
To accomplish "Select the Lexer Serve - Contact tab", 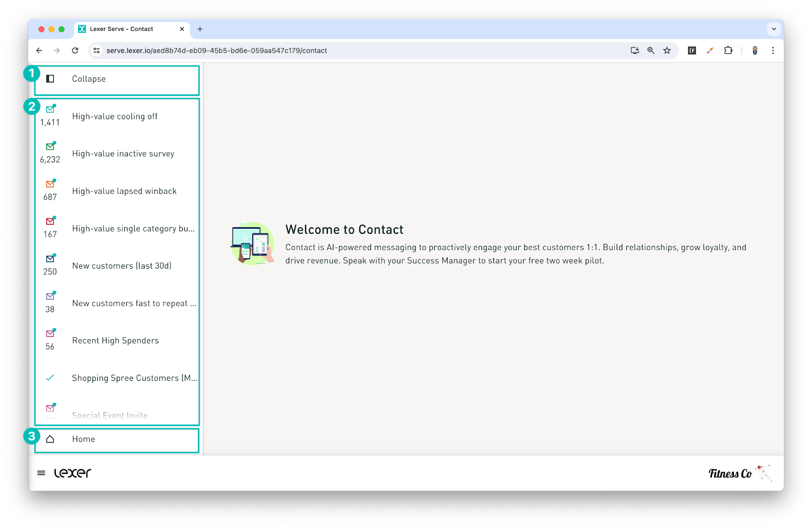I will 132,29.
